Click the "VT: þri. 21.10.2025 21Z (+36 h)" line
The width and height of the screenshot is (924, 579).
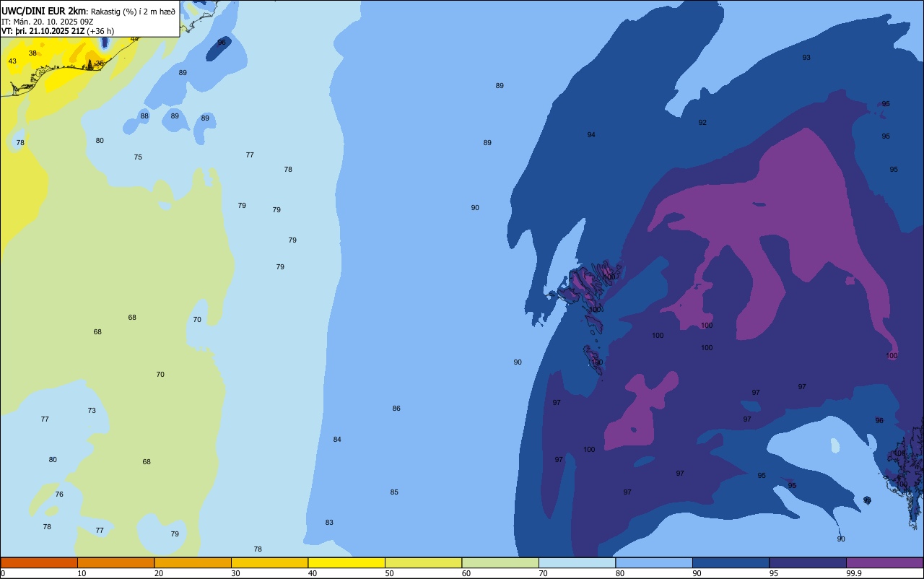click(58, 31)
